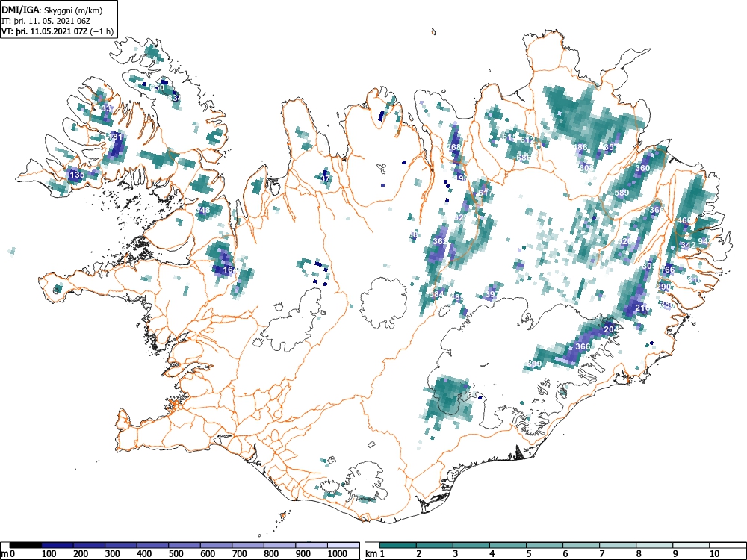Viewport: 747px width, 560px height.
Task: Click the '3' label on the km legend
Action: 456,554
